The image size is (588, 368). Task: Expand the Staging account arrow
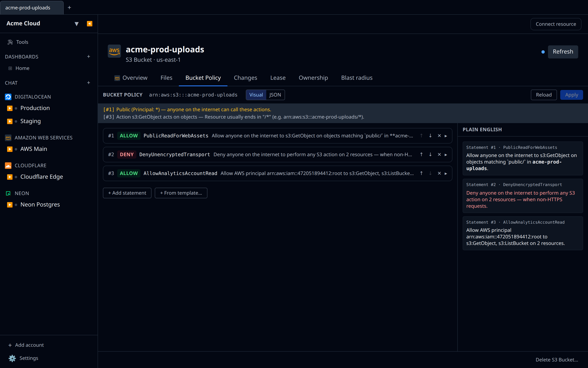click(10, 121)
